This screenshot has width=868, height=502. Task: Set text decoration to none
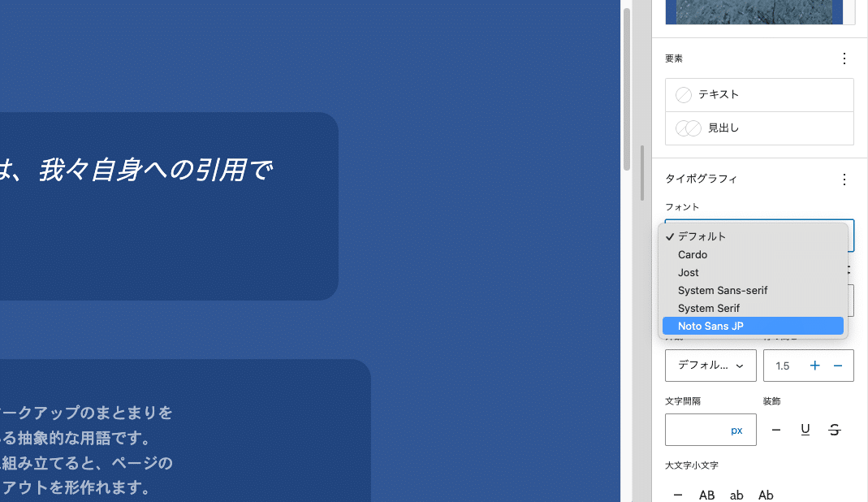(776, 430)
